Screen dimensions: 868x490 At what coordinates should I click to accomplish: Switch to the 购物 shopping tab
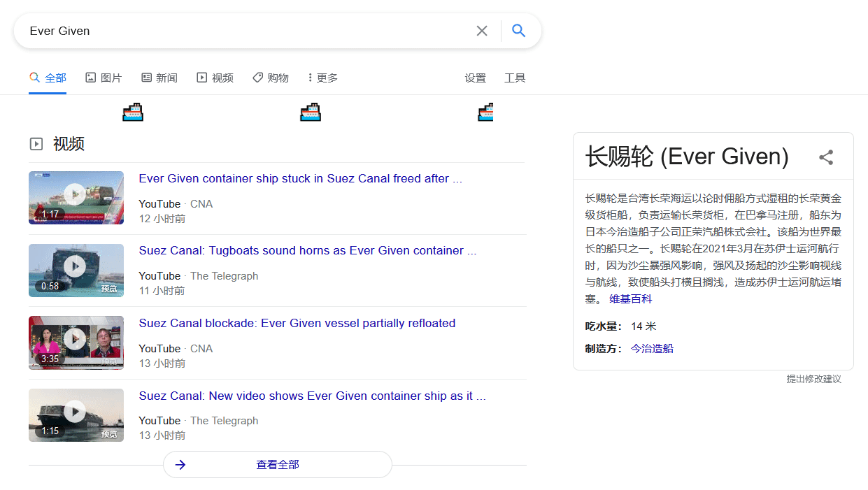(x=271, y=78)
